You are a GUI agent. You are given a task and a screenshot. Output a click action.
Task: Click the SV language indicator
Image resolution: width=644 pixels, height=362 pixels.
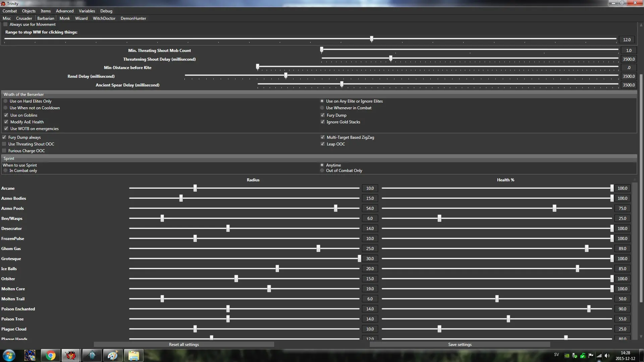(556, 355)
